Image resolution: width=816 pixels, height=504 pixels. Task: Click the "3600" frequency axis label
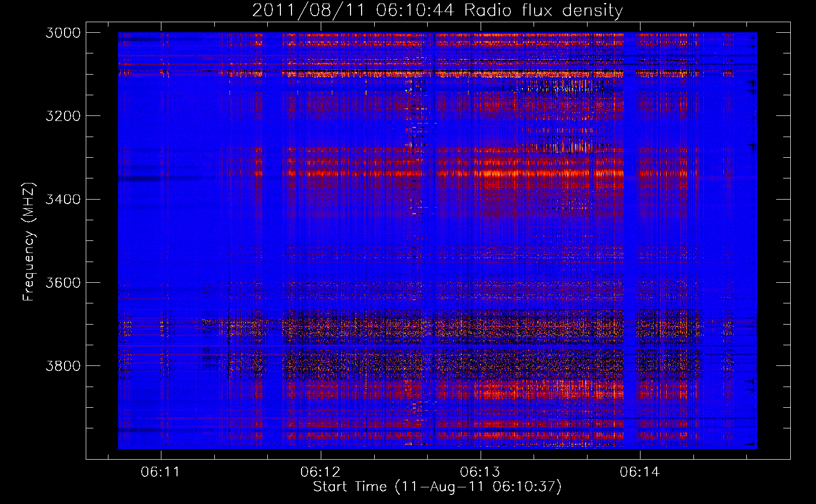63,282
